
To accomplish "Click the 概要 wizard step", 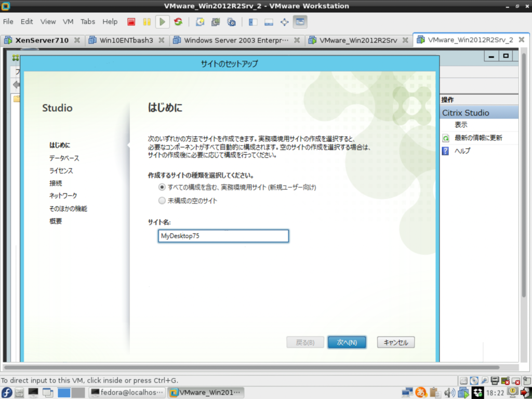I will pyautogui.click(x=56, y=221).
